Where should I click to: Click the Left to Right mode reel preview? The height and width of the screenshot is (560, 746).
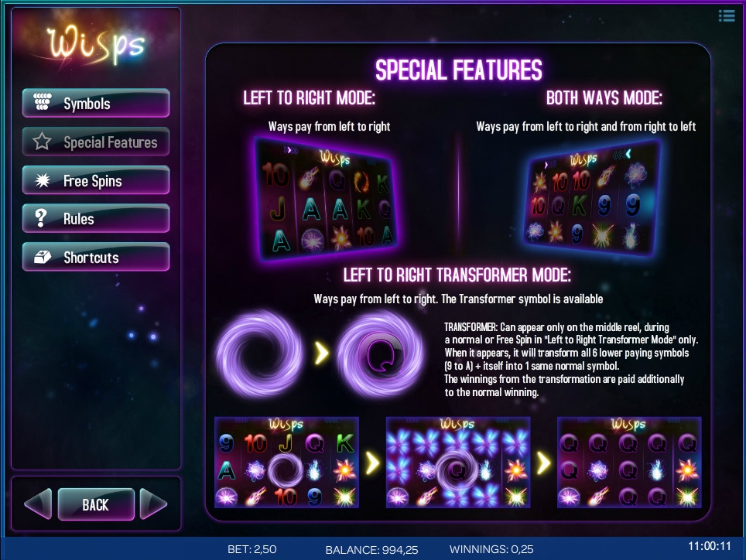tap(327, 200)
